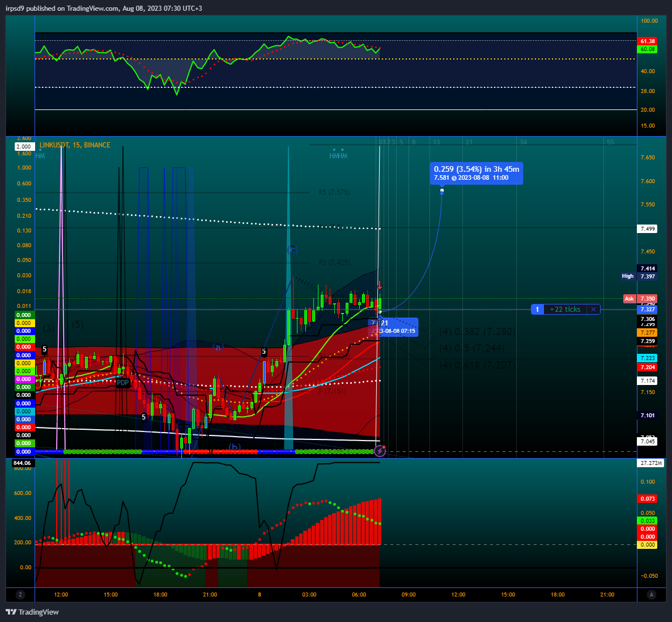The height and width of the screenshot is (622, 672).
Task: Click the (3) wave label
Action: pos(48,329)
